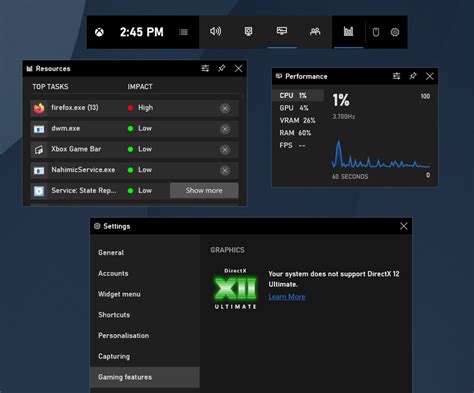Click the dwm.exe task name

65,128
